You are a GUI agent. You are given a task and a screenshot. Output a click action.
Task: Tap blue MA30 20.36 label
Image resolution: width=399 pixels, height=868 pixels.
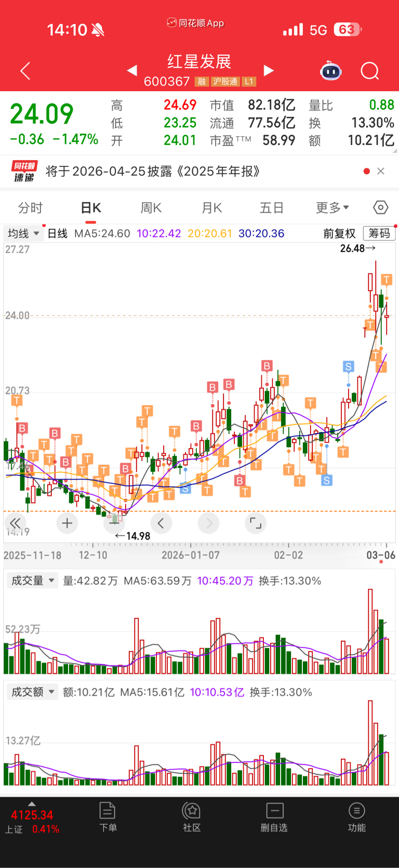[x=261, y=234]
